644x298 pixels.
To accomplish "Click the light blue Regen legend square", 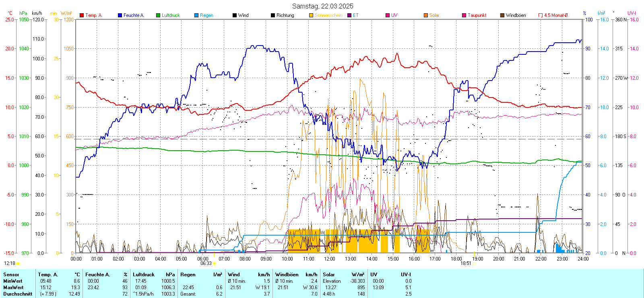I will (196, 15).
